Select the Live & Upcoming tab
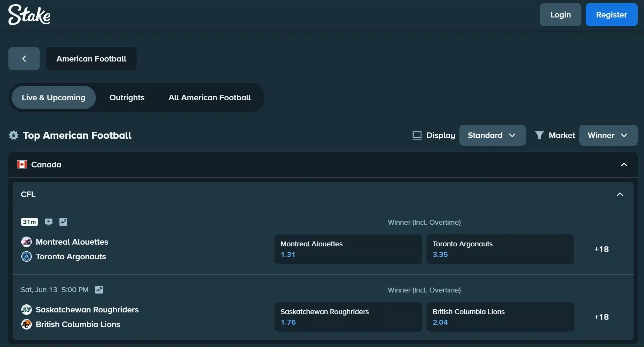The width and height of the screenshot is (644, 347). pyautogui.click(x=53, y=97)
